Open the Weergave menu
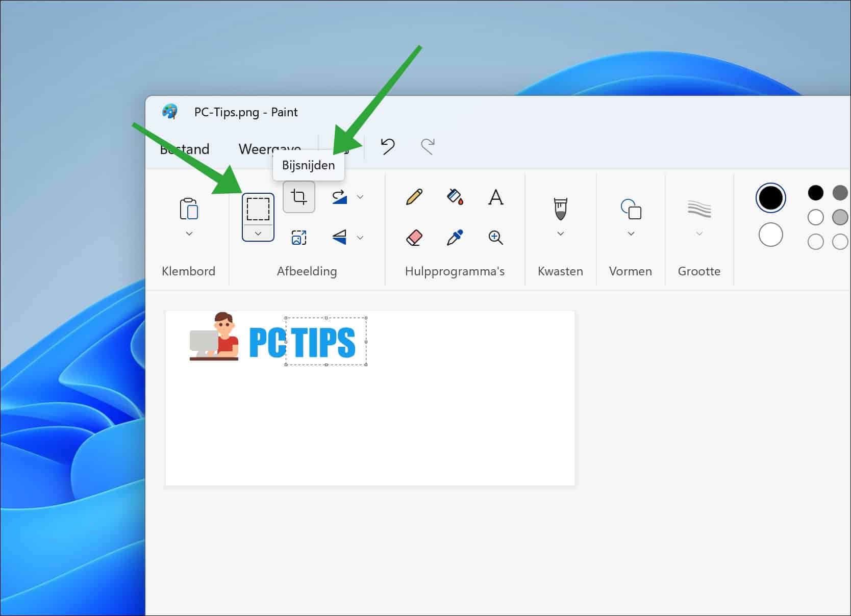 point(269,149)
